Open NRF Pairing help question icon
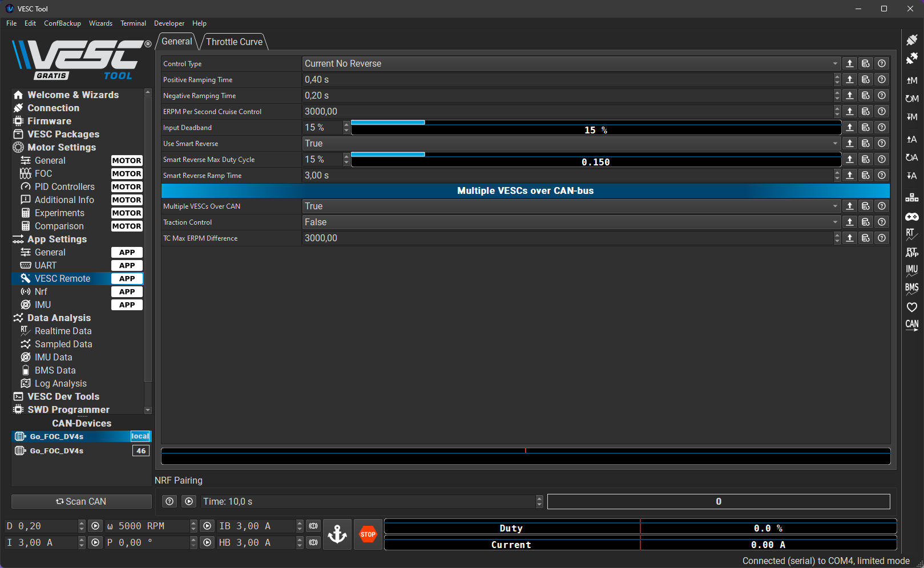Viewport: 924px width, 568px height. coord(170,501)
